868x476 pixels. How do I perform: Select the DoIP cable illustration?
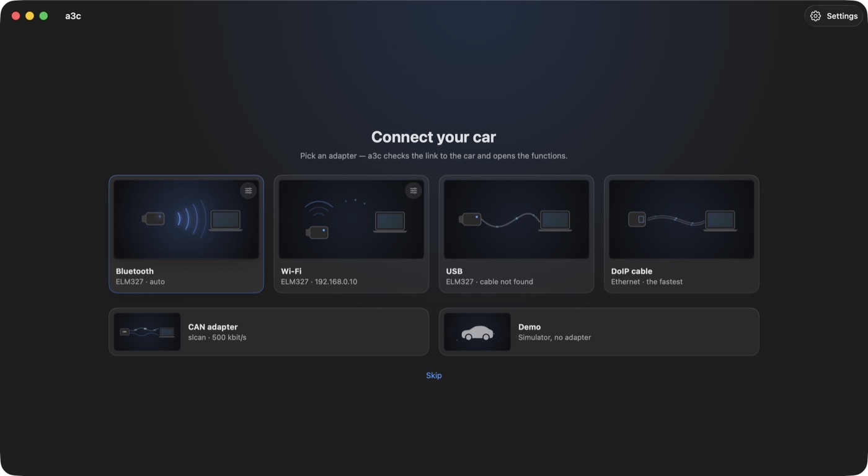pyautogui.click(x=681, y=219)
